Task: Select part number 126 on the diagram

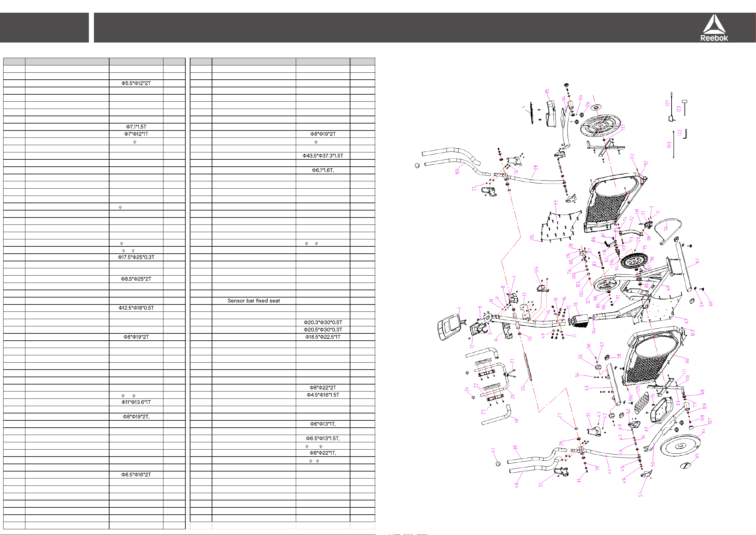Action: [x=588, y=105]
